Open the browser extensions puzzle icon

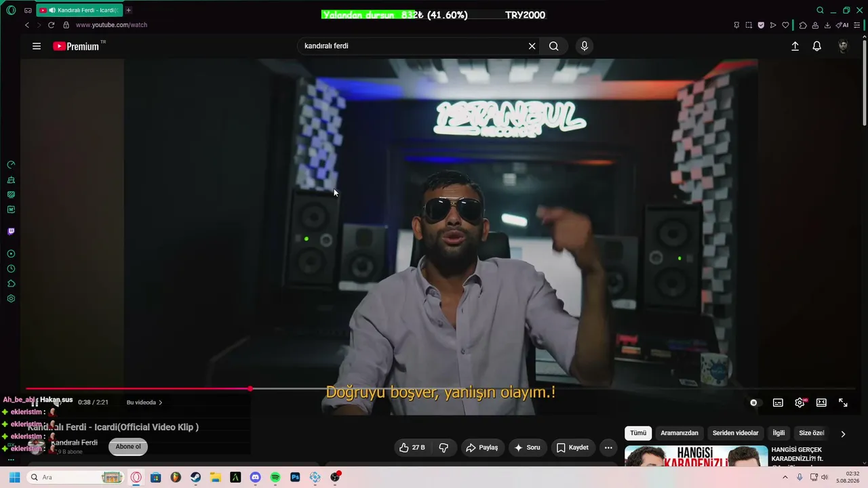click(803, 25)
